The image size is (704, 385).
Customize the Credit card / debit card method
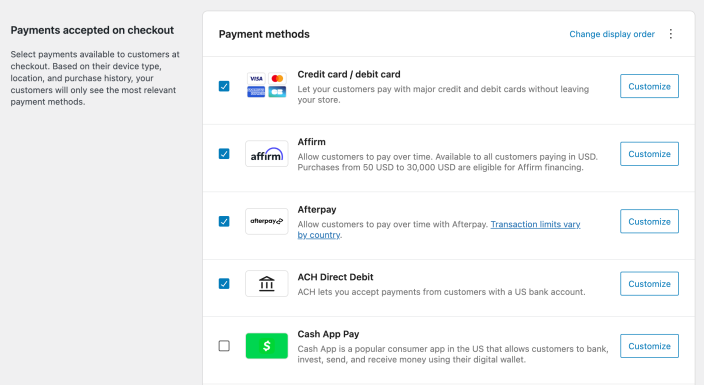pyautogui.click(x=649, y=86)
